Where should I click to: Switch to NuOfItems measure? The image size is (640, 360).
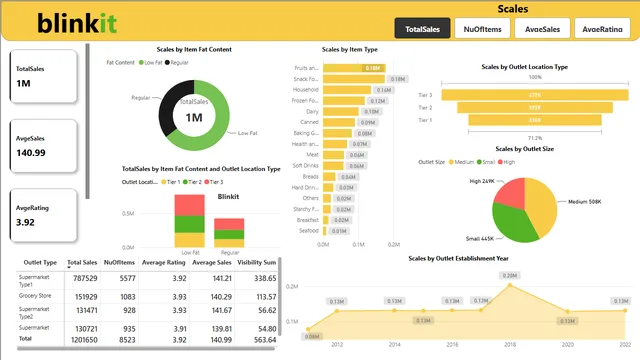tap(482, 28)
